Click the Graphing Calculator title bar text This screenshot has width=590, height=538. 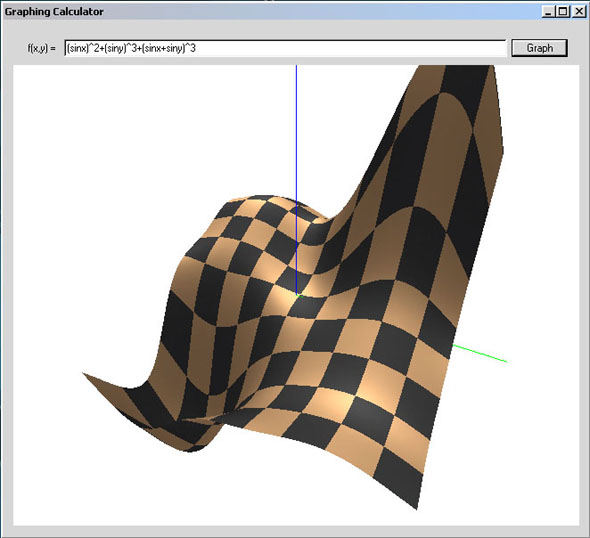click(54, 12)
